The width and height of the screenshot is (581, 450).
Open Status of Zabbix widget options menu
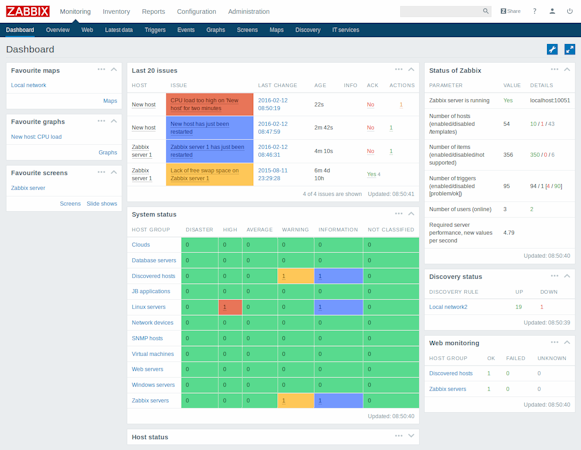tap(554, 69)
